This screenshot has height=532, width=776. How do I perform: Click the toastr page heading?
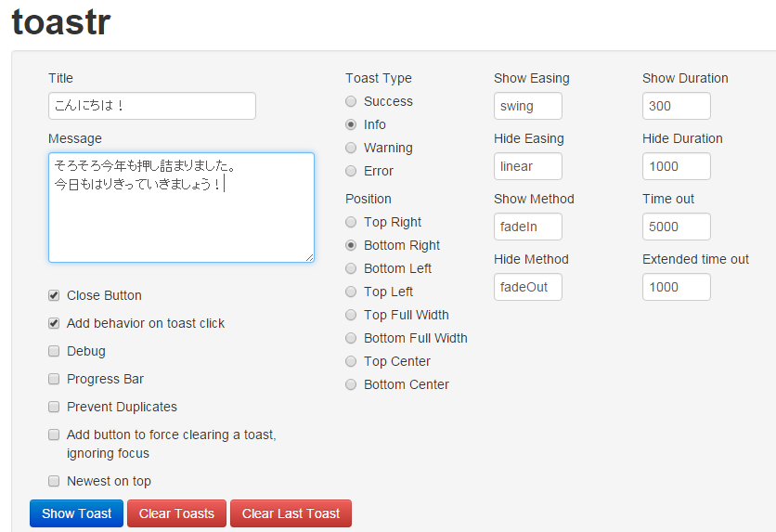61,21
